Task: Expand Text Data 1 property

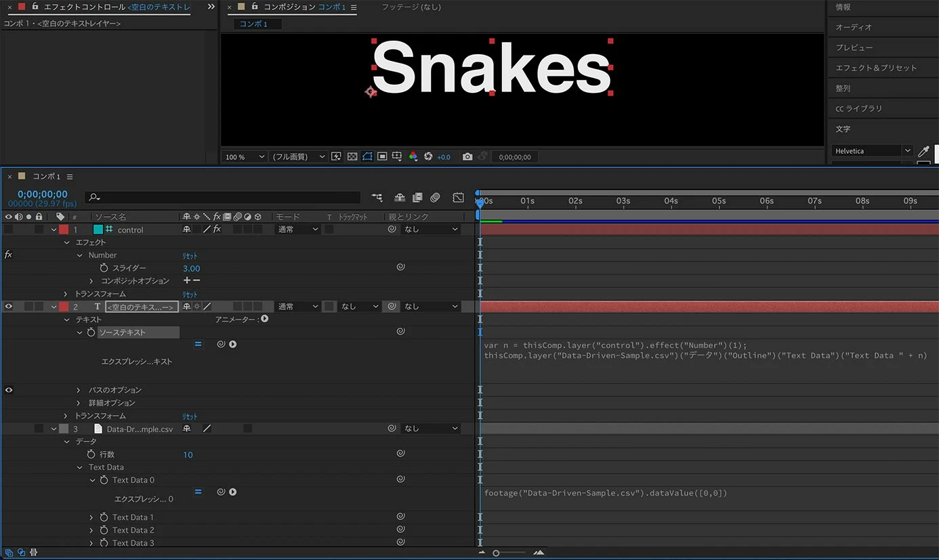Action: pos(91,517)
